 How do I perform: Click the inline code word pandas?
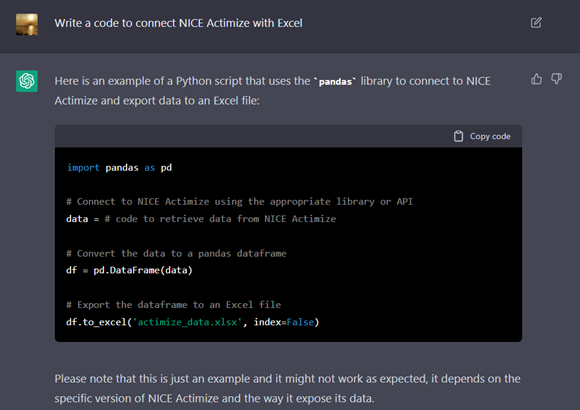335,82
